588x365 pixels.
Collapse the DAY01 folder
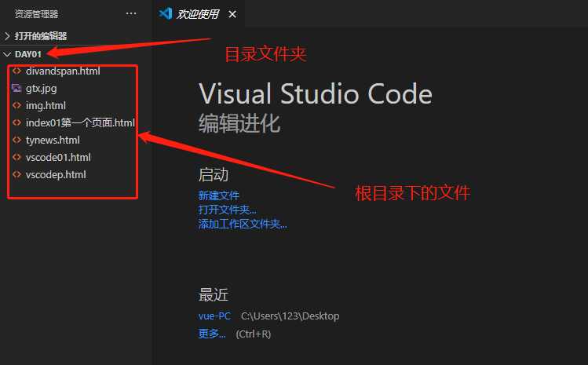[x=7, y=54]
